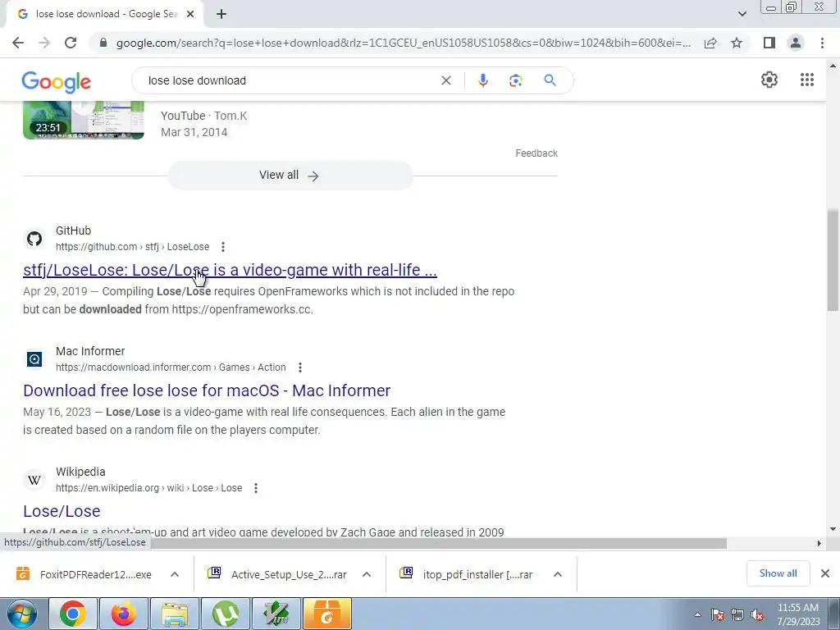Close the downloads bar
Viewport: 840px width, 630px height.
pyautogui.click(x=825, y=573)
